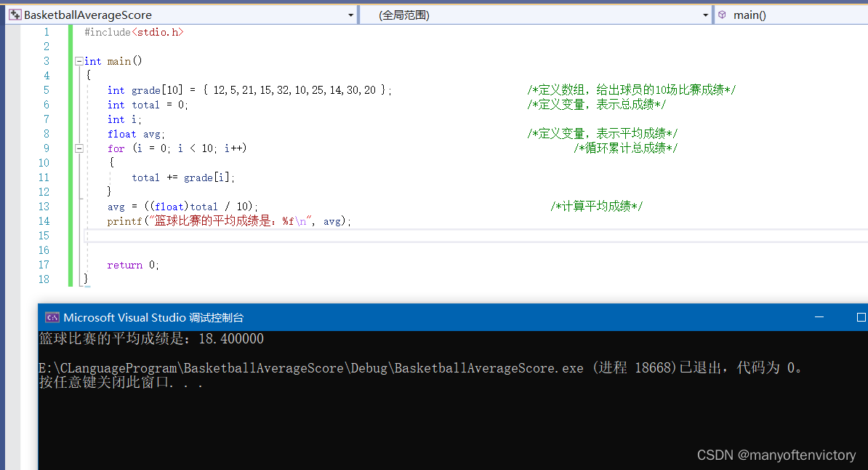
Task: Collapse the for loop code block
Action: [x=79, y=148]
